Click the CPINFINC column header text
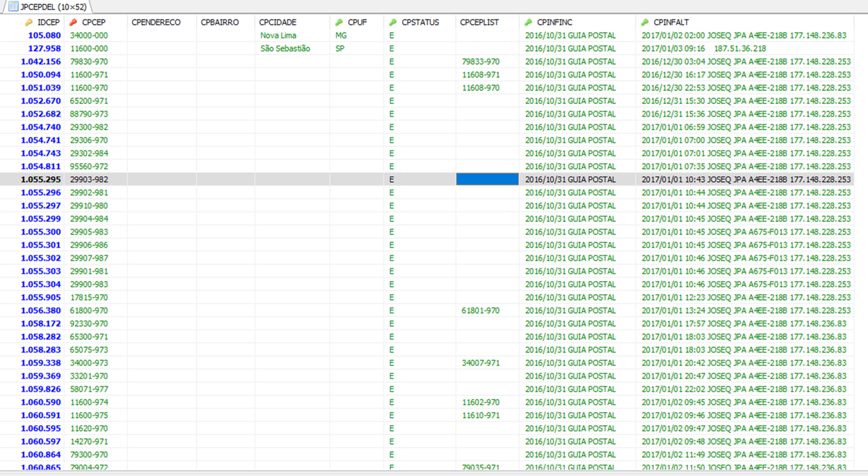This screenshot has height=476, width=868. (x=555, y=22)
